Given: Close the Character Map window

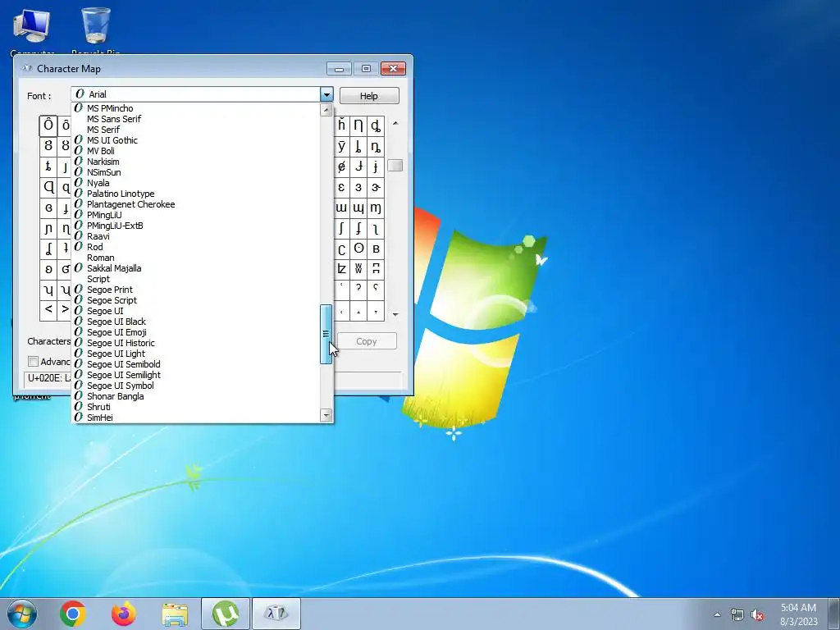Looking at the screenshot, I should click(393, 69).
